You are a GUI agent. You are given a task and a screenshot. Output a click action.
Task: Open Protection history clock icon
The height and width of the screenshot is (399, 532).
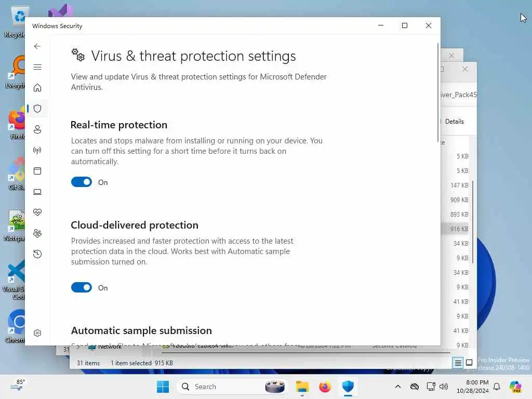[37, 254]
